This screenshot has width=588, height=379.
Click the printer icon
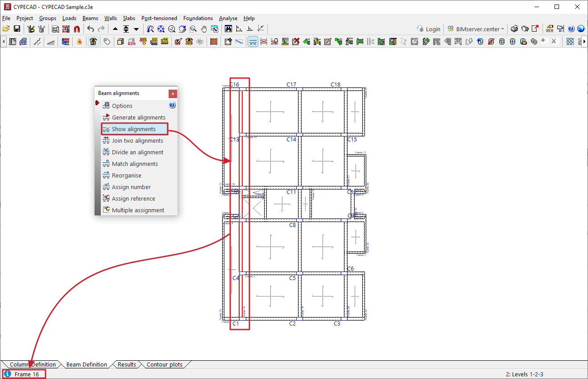[514, 29]
